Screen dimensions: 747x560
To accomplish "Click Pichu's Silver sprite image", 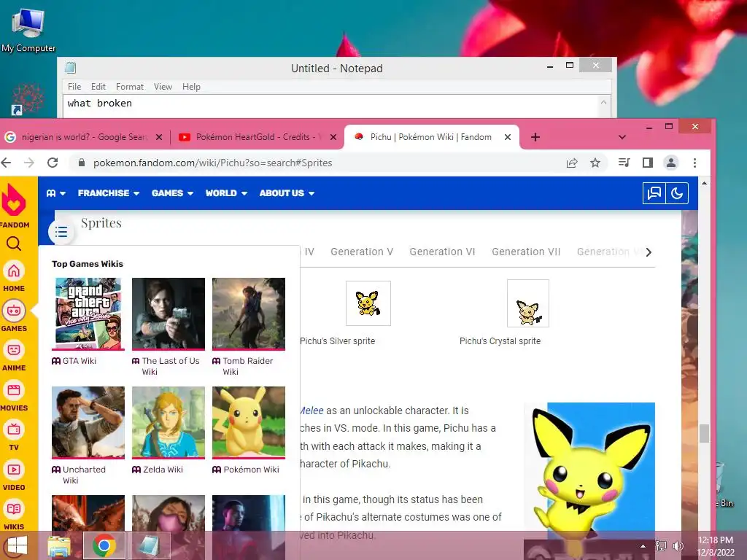I will 368,303.
